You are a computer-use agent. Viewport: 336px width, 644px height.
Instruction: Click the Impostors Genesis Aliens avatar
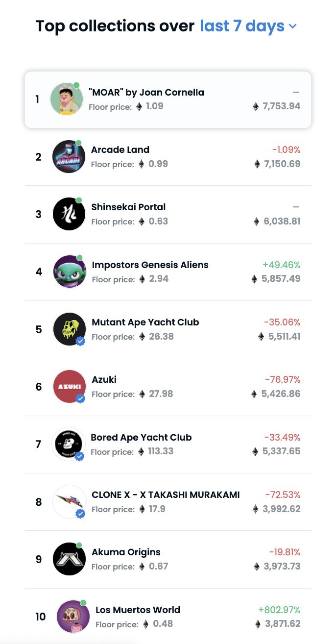tap(70, 272)
